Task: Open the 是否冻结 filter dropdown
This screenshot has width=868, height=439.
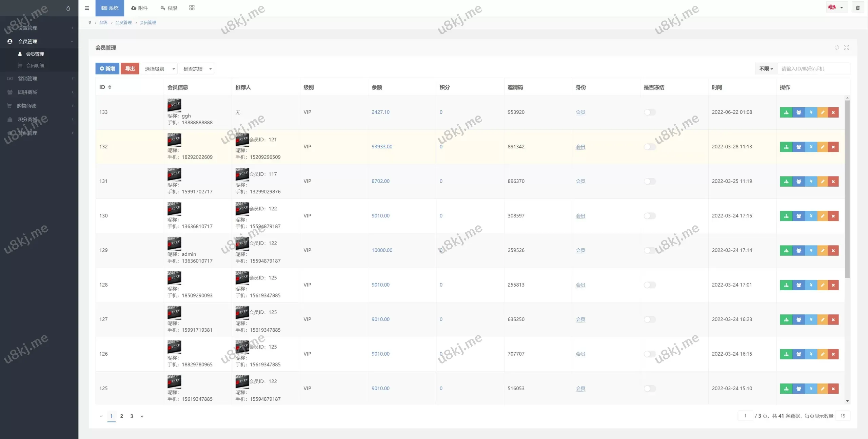Action: click(197, 69)
